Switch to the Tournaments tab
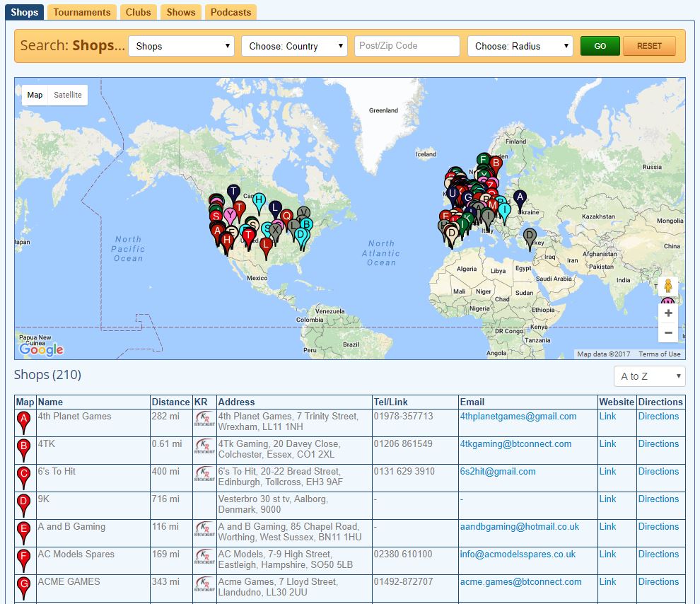700x604 pixels. point(82,12)
